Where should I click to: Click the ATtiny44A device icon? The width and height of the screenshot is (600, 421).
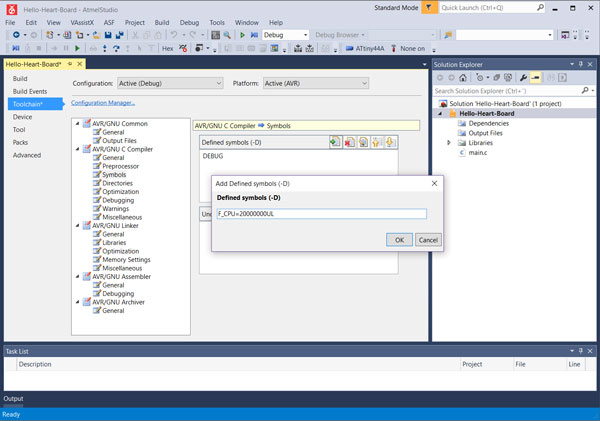pyautogui.click(x=349, y=49)
